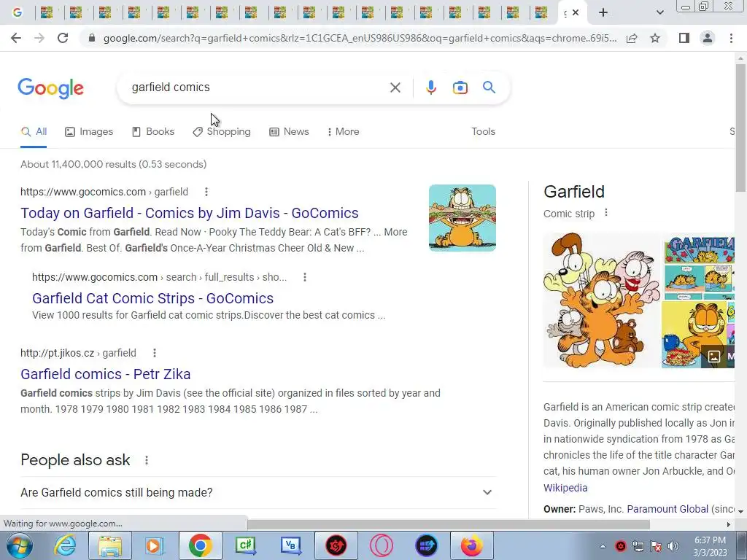Open the More search categories menu
This screenshot has width=747, height=560.
(x=343, y=132)
